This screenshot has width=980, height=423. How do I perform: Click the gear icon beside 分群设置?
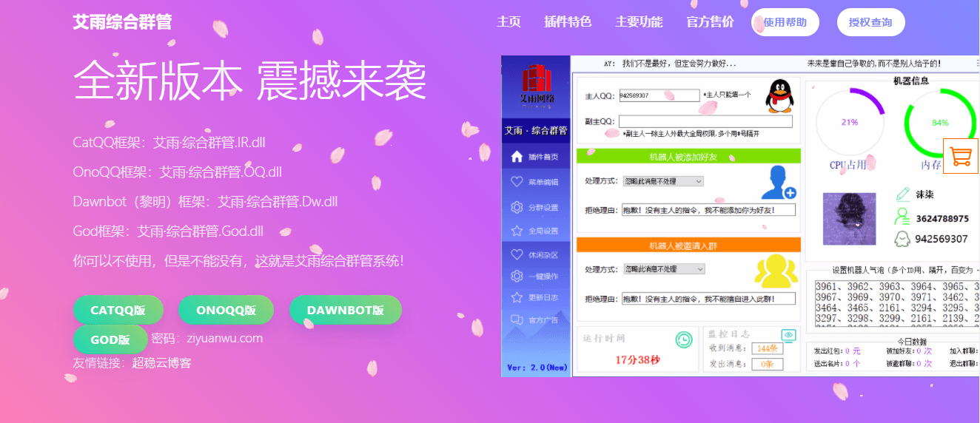(x=517, y=208)
